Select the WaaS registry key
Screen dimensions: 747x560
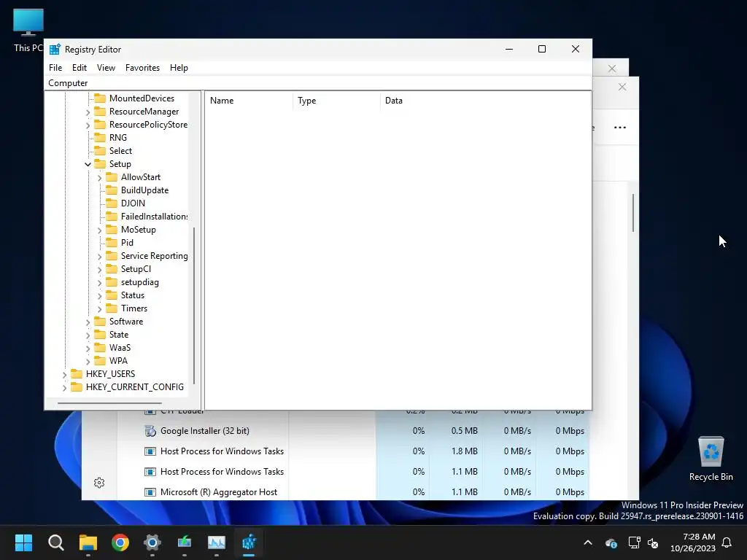pyautogui.click(x=120, y=348)
